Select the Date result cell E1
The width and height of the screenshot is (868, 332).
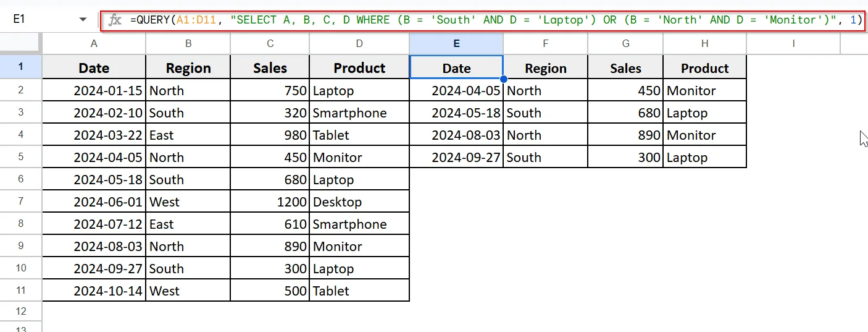(x=456, y=67)
